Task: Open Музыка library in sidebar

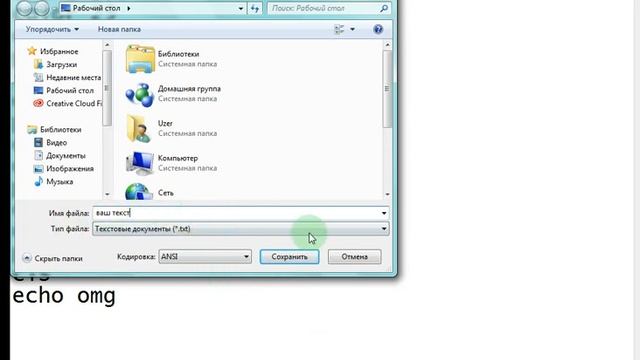Action: click(x=60, y=182)
